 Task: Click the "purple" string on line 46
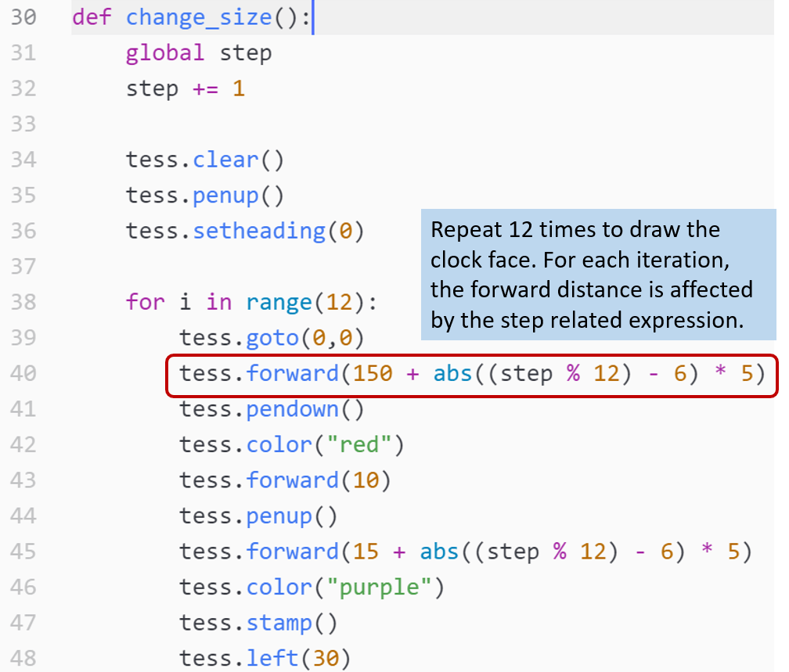(x=384, y=587)
